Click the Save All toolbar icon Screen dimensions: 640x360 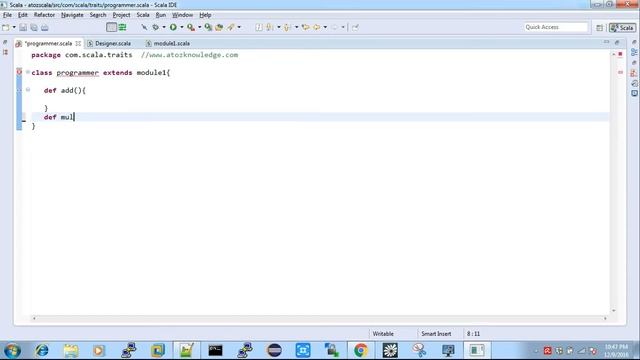tap(34, 27)
